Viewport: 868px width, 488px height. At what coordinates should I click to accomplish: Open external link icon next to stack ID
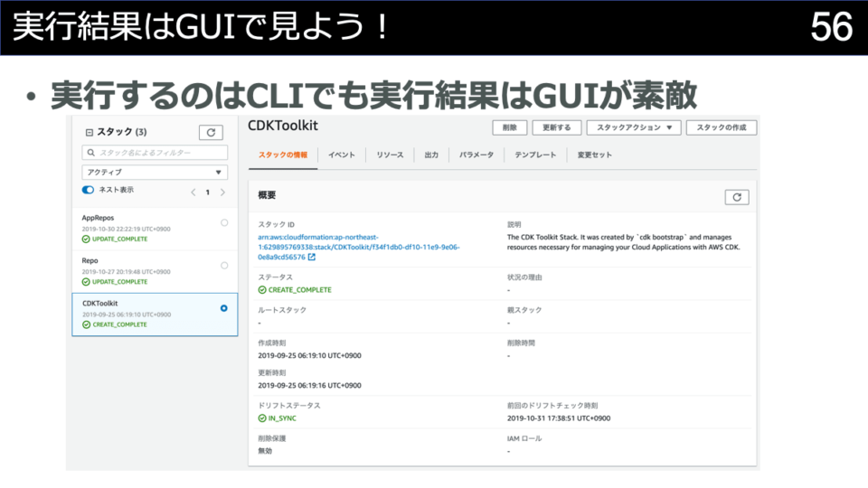click(x=312, y=257)
